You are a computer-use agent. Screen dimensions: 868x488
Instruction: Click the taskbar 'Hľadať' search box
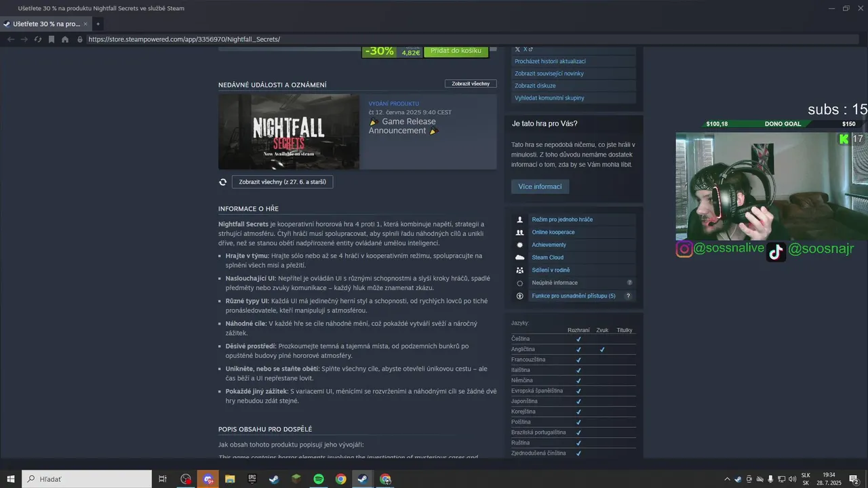87,479
